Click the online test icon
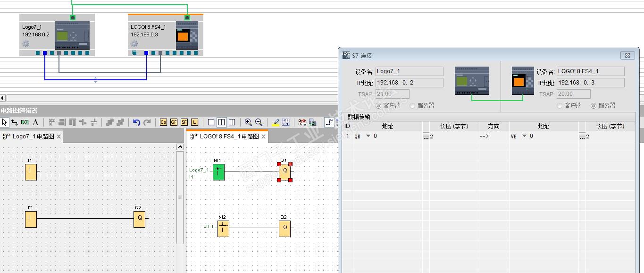The image size is (644, 273). pos(312,122)
